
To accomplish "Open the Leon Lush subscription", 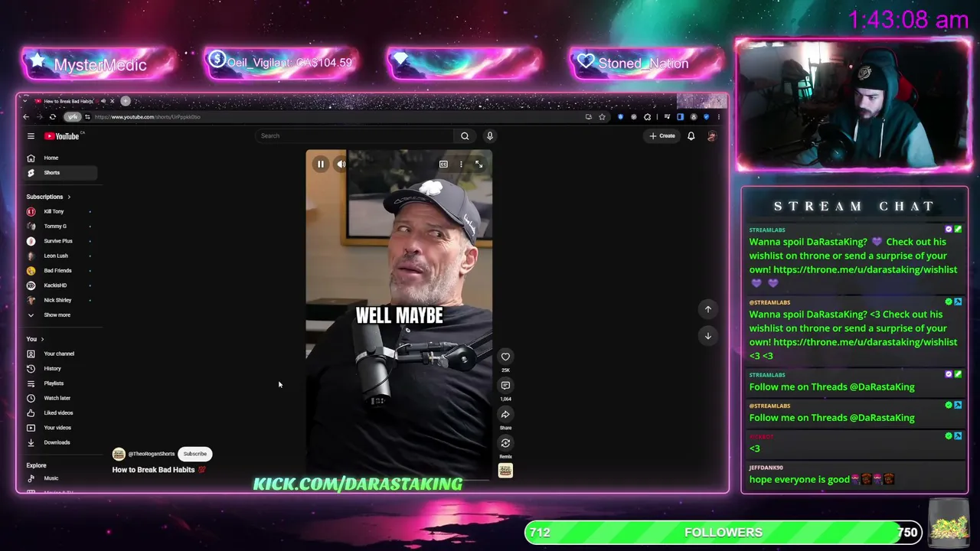I will [x=60, y=256].
